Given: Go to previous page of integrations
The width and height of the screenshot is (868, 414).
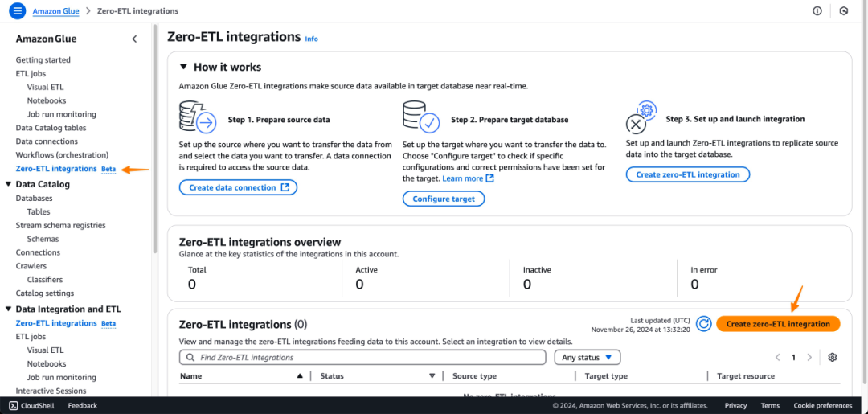Looking at the screenshot, I should click(778, 358).
